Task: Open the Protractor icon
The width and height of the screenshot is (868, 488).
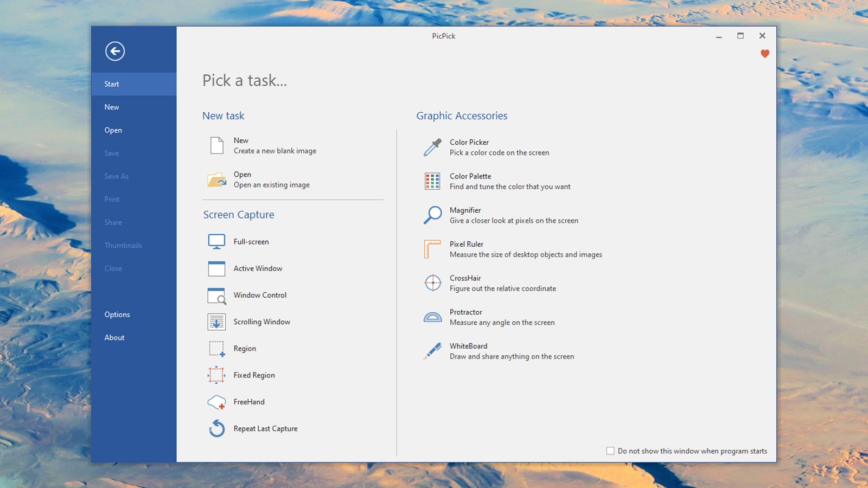Action: [432, 317]
